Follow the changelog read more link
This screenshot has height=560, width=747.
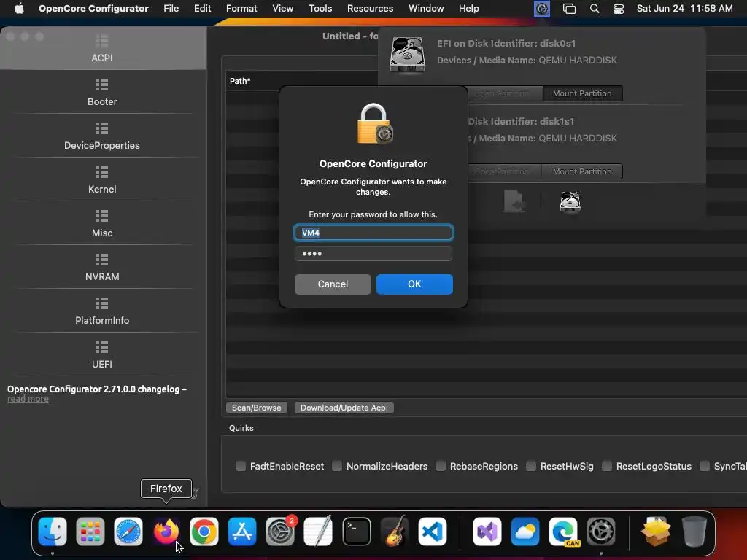click(28, 399)
